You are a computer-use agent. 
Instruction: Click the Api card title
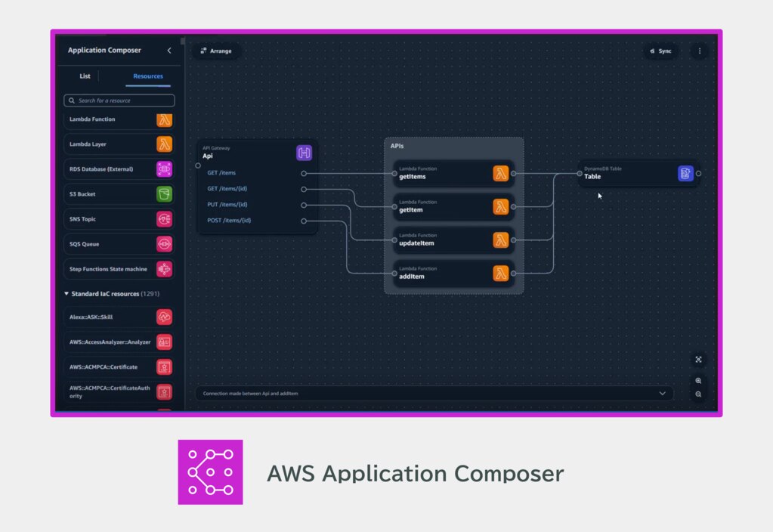pos(208,156)
